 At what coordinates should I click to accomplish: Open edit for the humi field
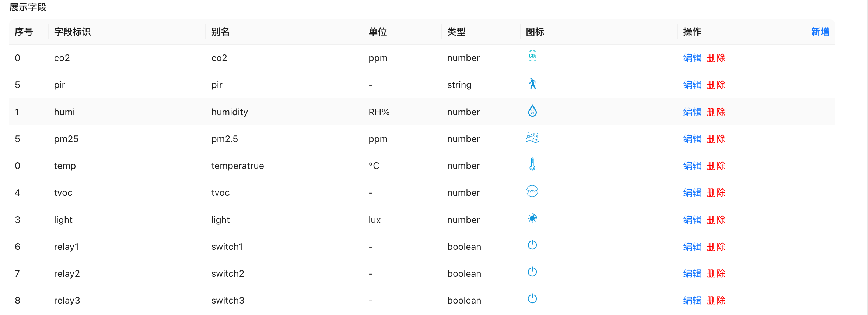pos(692,112)
